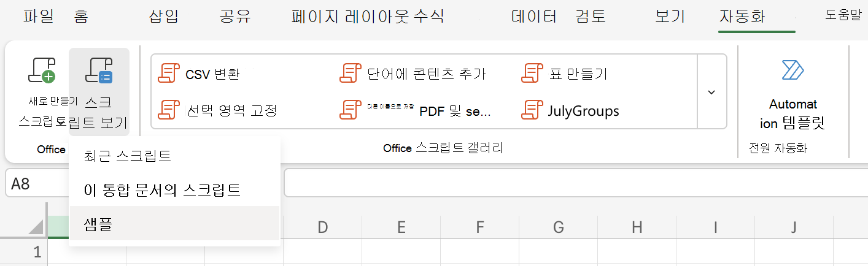The height and width of the screenshot is (266, 868).
Task: Select column G header
Action: coord(558,228)
